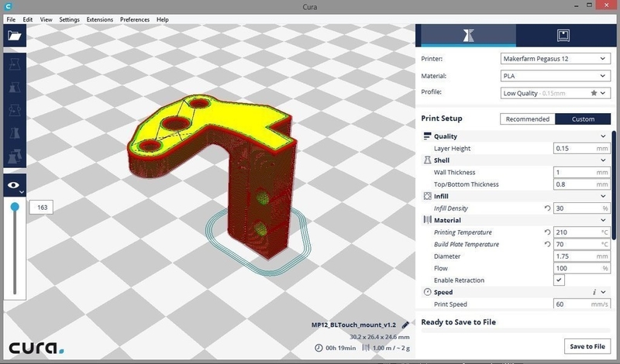Click the Save to File button
The width and height of the screenshot is (620, 364).
pyautogui.click(x=587, y=346)
